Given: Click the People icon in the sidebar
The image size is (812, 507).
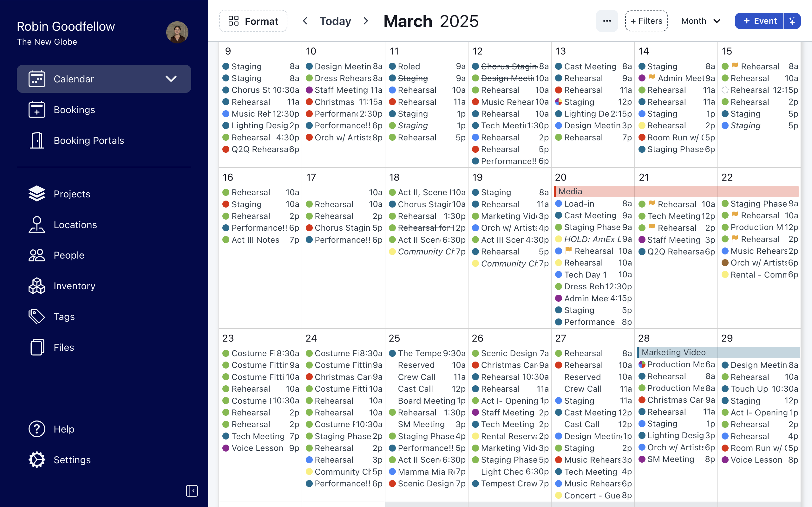Looking at the screenshot, I should click(x=37, y=255).
